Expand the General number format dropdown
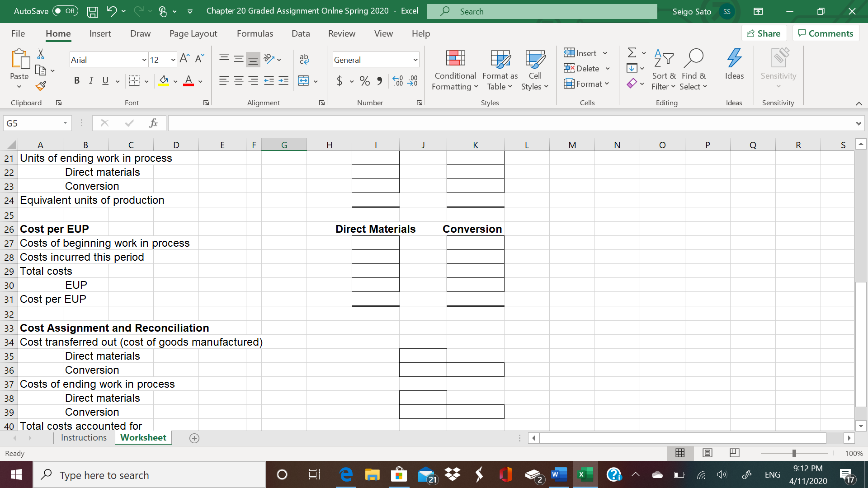This screenshot has width=868, height=488. [x=415, y=59]
